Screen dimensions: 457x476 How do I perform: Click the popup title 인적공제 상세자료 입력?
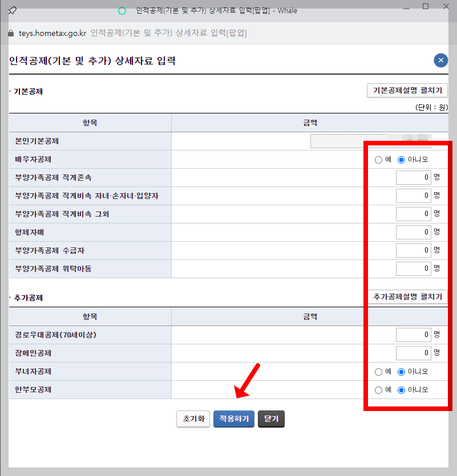click(x=91, y=60)
